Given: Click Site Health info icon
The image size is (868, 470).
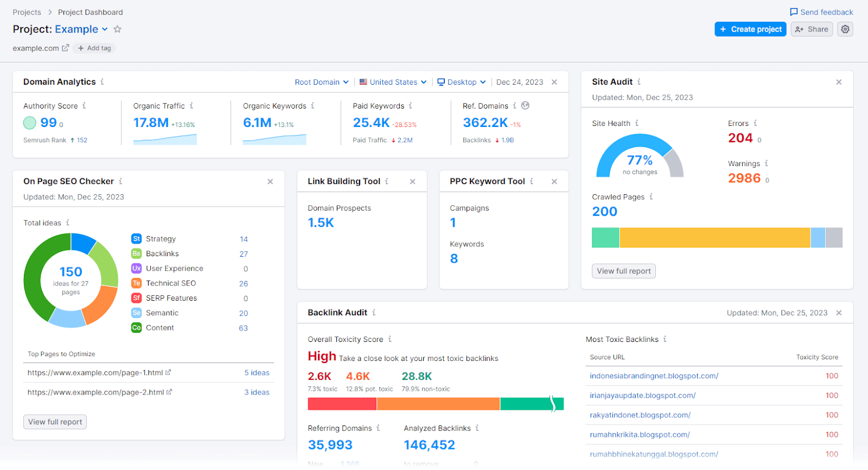Looking at the screenshot, I should [637, 123].
